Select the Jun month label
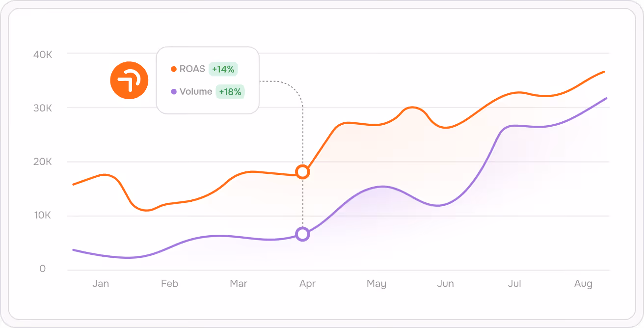 click(445, 283)
